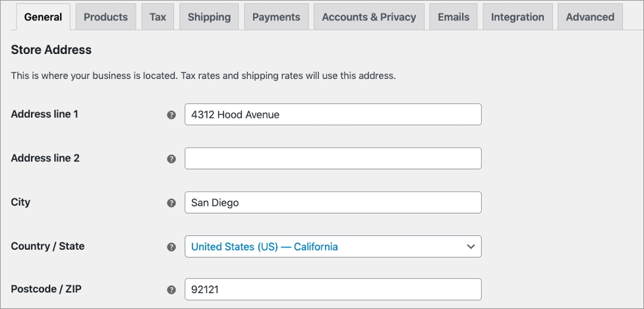Switch to the Emails tab
This screenshot has height=309, width=644.
tap(454, 17)
